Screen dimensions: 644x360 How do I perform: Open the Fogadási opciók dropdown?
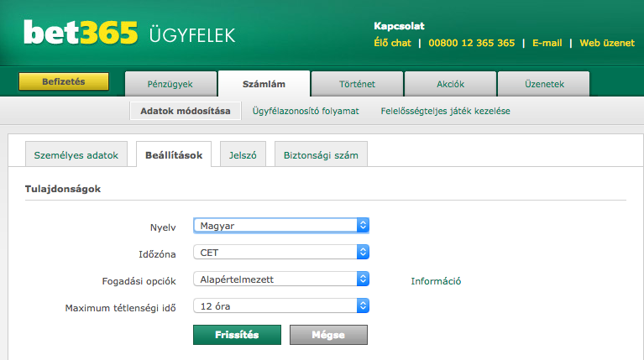280,279
